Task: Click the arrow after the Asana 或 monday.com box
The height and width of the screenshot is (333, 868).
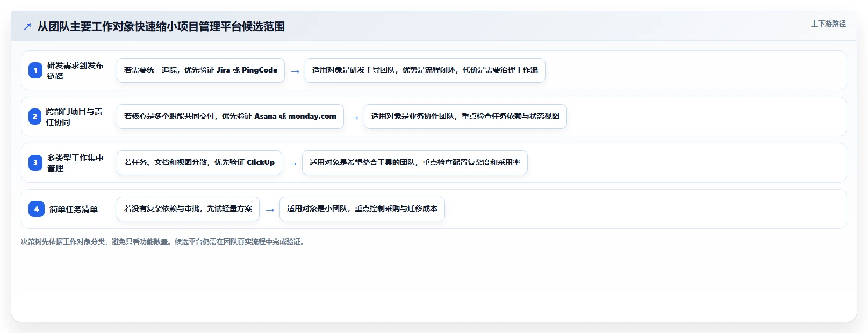Action: pos(354,117)
